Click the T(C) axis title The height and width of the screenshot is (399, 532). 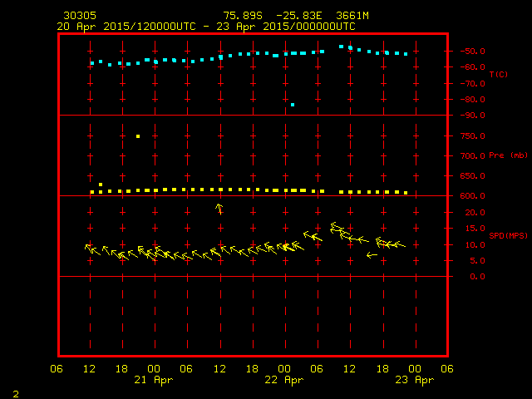pos(499,74)
